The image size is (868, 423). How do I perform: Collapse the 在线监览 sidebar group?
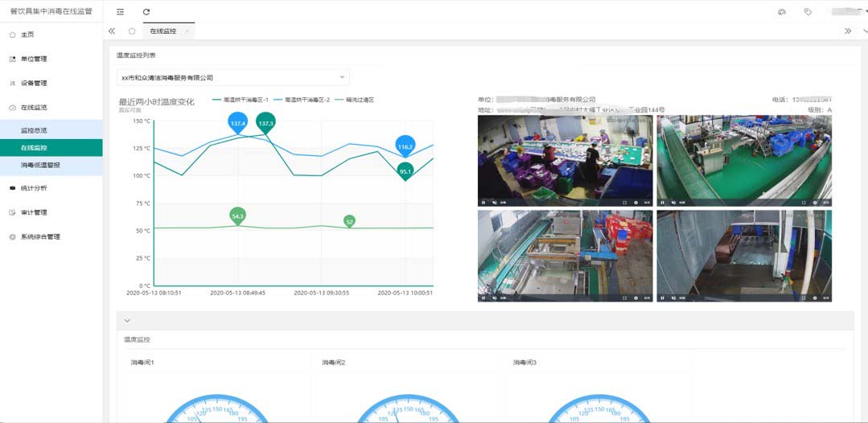pyautogui.click(x=51, y=108)
